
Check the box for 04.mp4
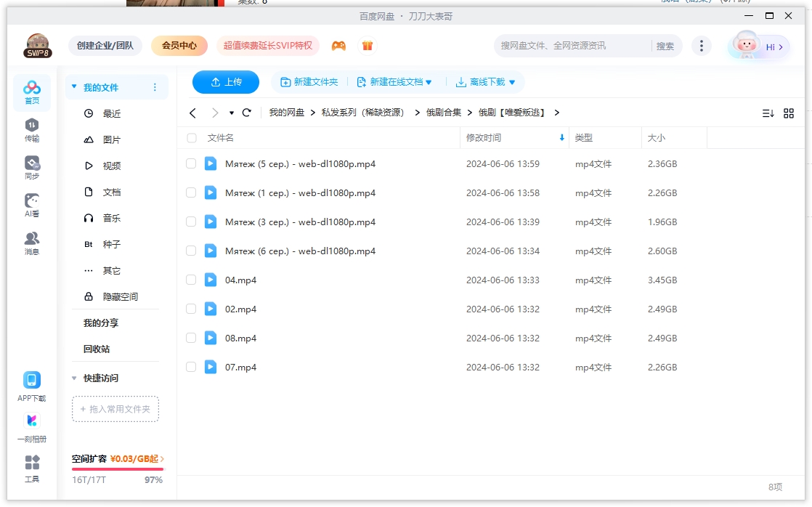pos(191,280)
